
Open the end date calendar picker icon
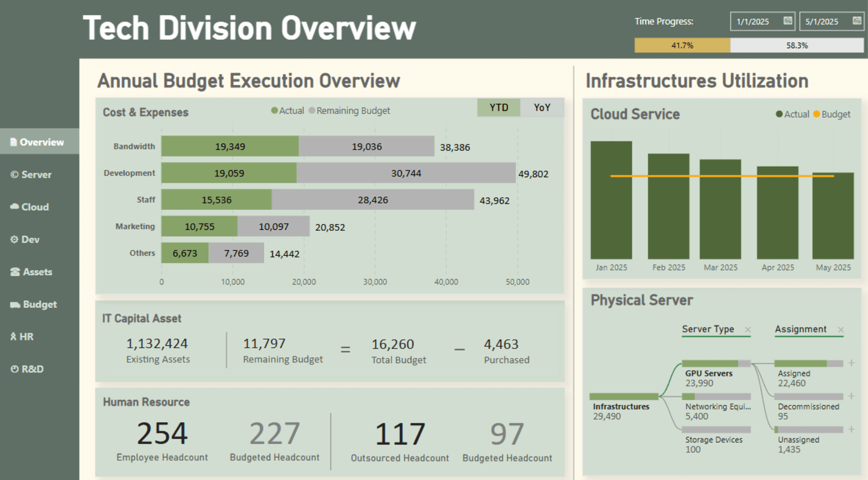[x=857, y=21]
